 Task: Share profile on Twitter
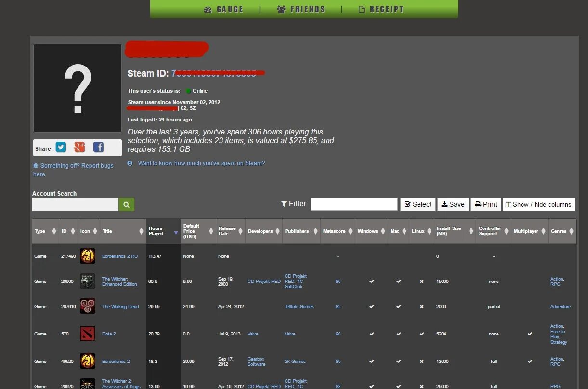pos(61,148)
